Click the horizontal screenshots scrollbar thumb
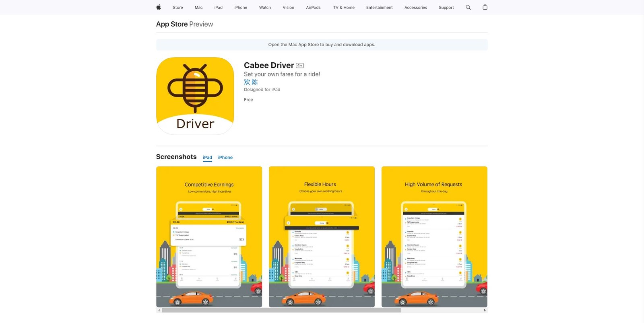 (x=281, y=310)
